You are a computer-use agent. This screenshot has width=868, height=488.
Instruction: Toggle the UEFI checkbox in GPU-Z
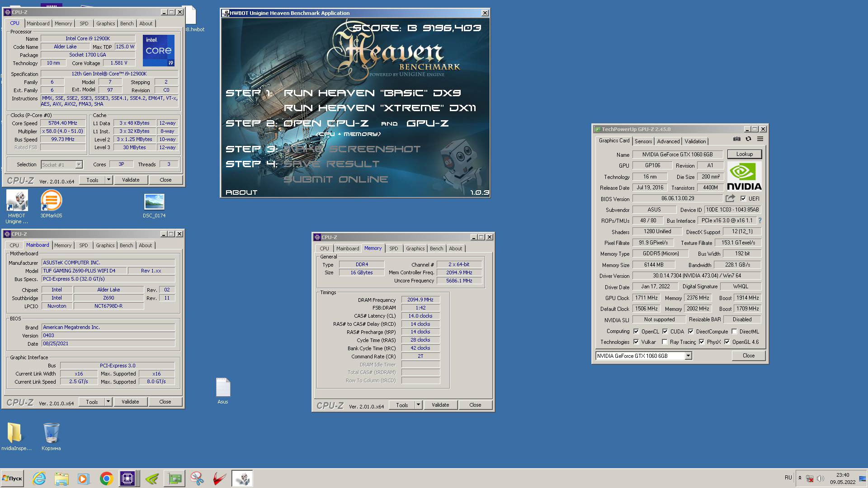click(743, 198)
